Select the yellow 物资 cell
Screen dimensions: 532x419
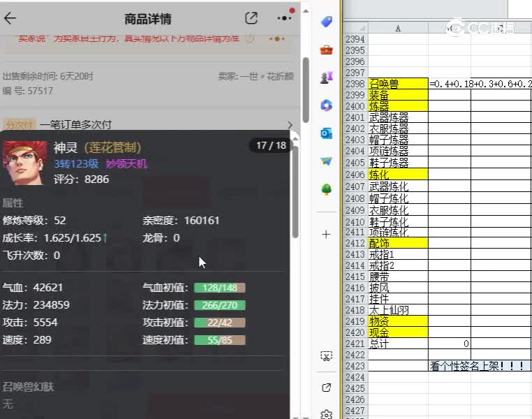[x=398, y=321]
